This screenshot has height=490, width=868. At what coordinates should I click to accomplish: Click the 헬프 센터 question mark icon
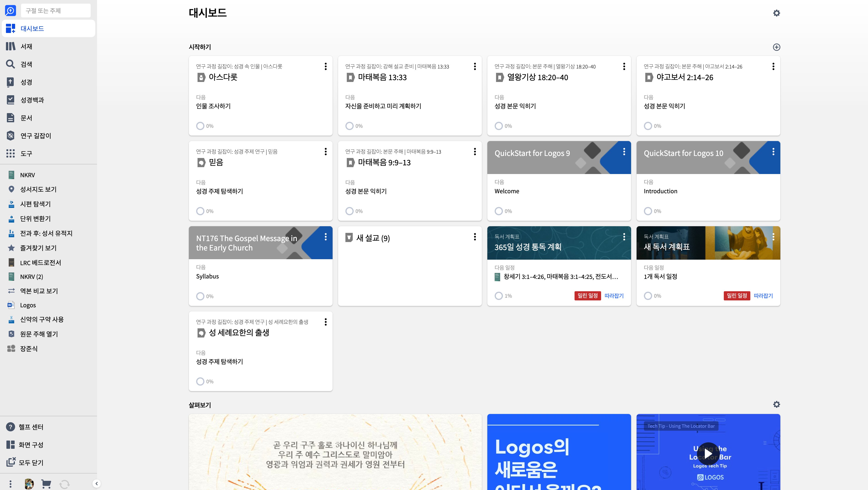11,427
